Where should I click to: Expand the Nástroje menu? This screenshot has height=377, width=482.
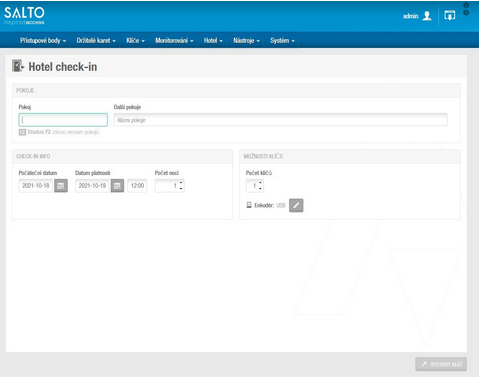pyautogui.click(x=246, y=41)
